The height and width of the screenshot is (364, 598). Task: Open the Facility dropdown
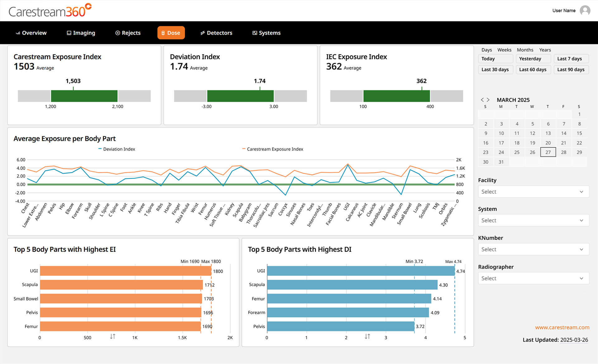[533, 192]
